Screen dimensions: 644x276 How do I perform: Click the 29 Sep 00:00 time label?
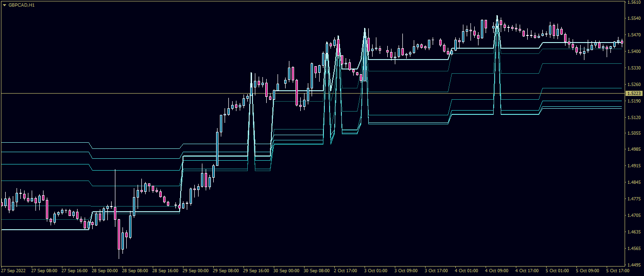click(x=196, y=271)
